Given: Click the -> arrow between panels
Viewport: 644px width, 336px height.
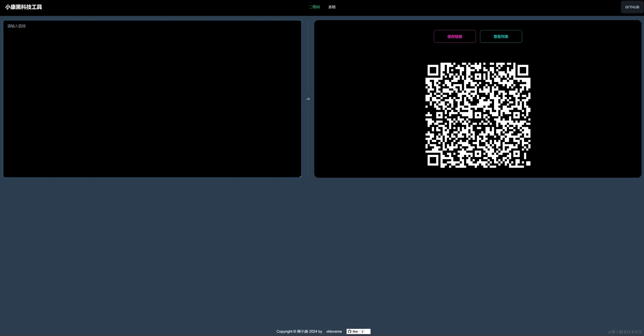Looking at the screenshot, I should point(308,99).
